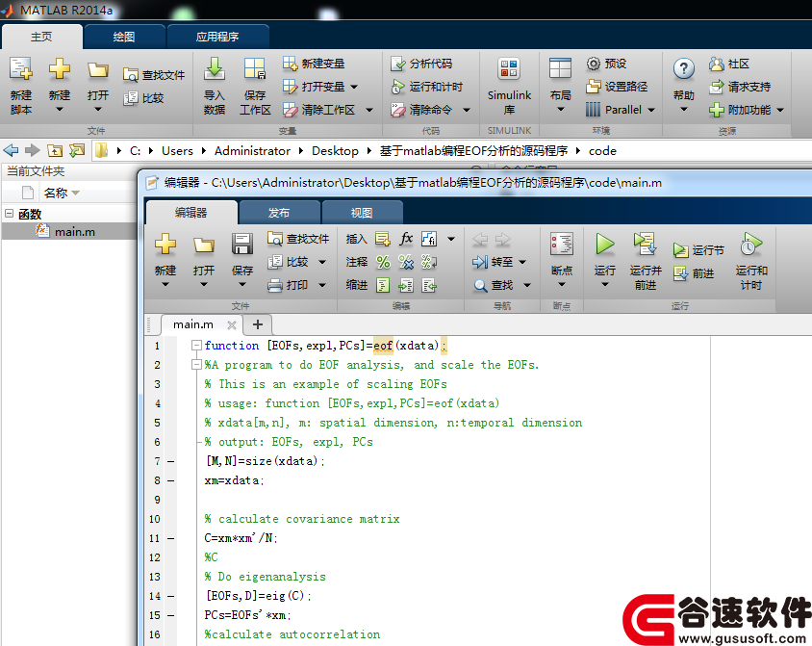
Task: Expand the Clear Workspace (清除工作区) dropdown arrow
Action: 369,110
